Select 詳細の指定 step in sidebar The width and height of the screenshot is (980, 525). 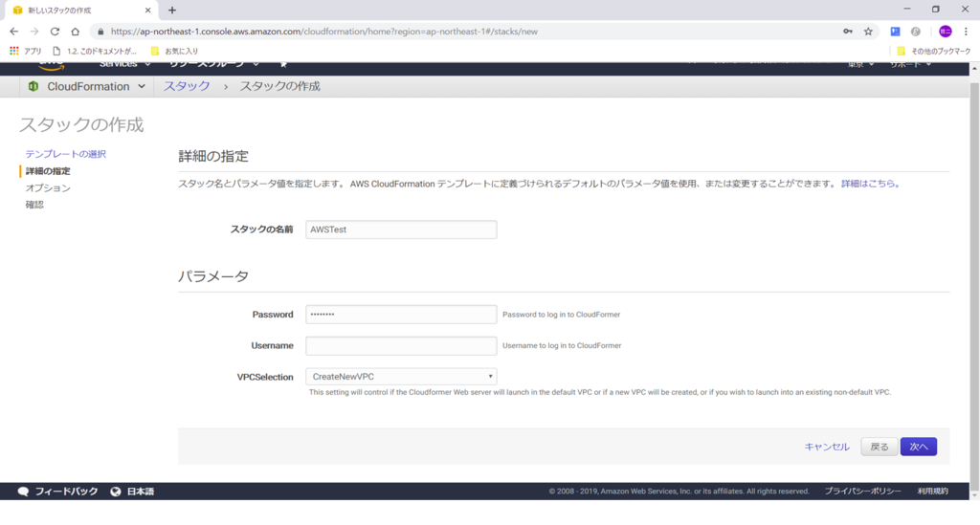pos(48,170)
